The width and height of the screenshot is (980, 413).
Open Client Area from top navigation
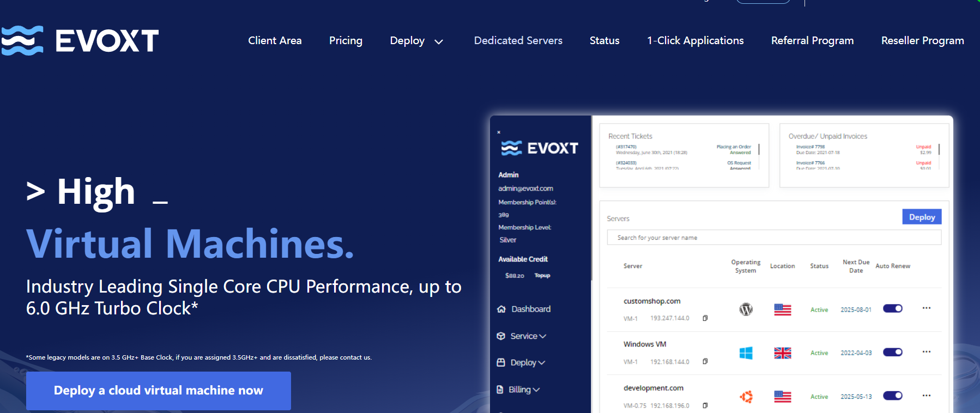(x=275, y=40)
